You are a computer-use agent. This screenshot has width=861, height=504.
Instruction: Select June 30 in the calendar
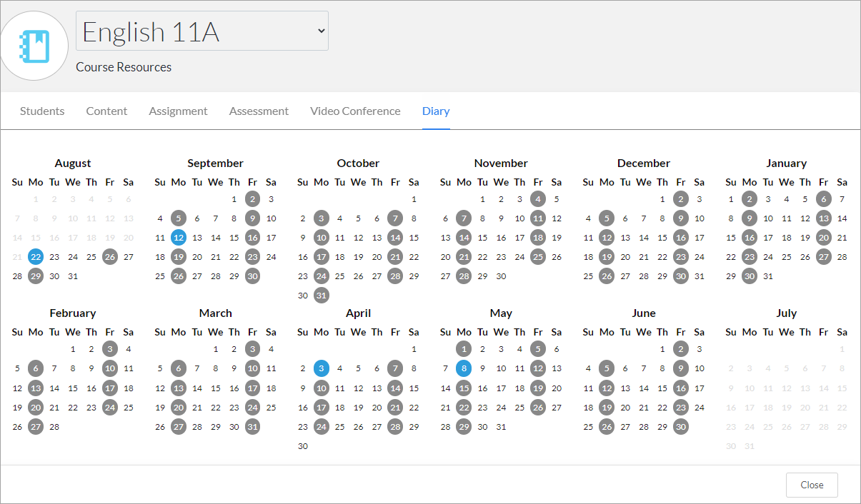(x=681, y=427)
